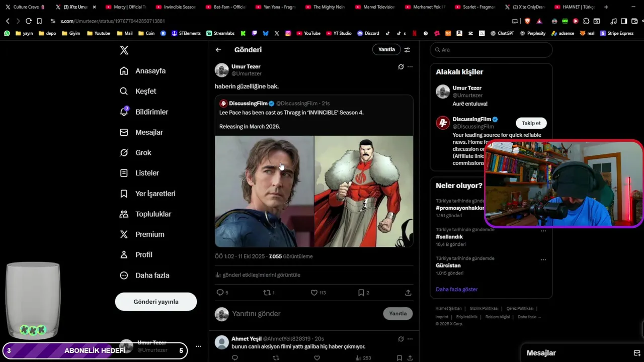This screenshot has width=644, height=362.
Task: Open the #sallandık trending topic
Action: pos(449,237)
